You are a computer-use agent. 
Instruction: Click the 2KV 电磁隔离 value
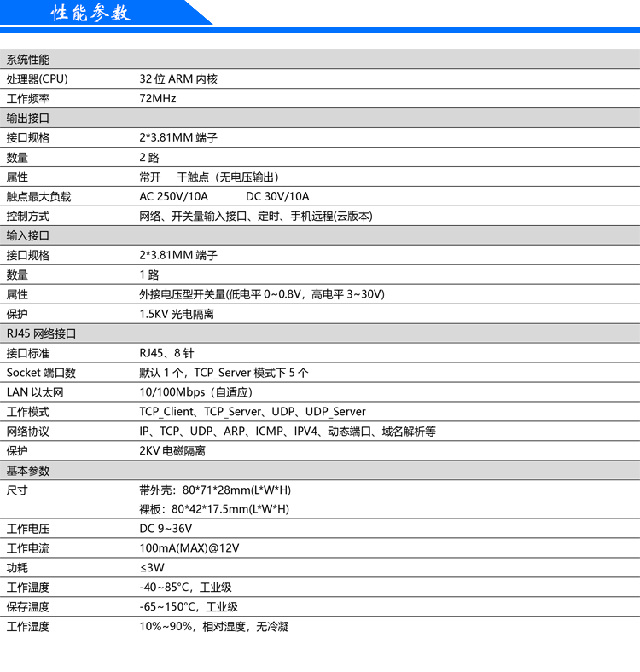[172, 451]
